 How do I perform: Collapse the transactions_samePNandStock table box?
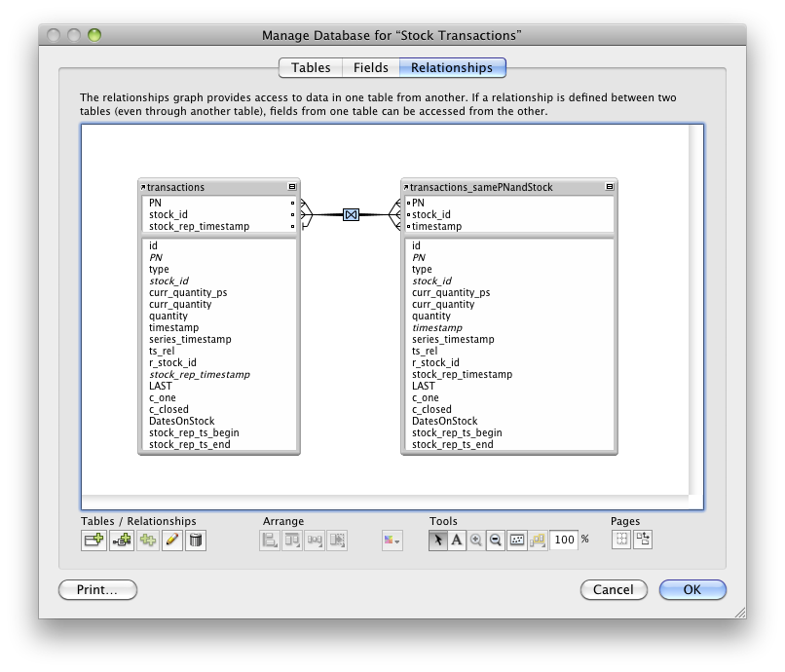pos(610,187)
